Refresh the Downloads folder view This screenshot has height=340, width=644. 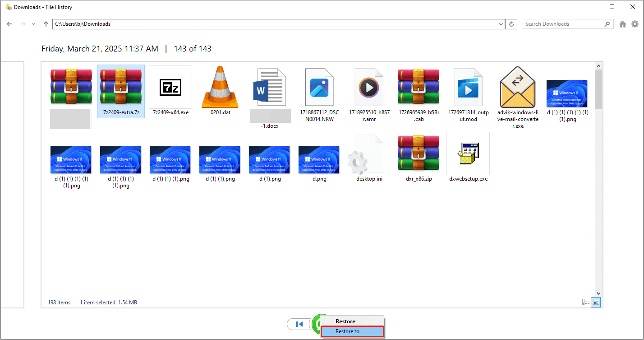511,23
